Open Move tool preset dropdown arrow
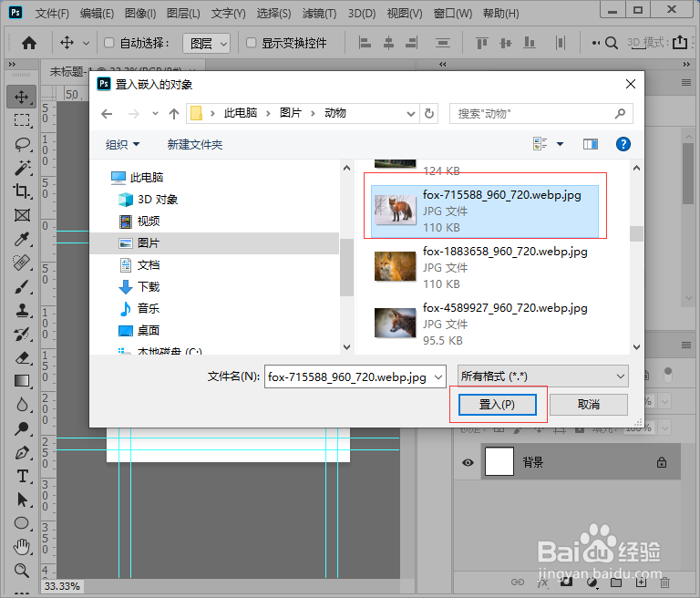The height and width of the screenshot is (598, 700). point(87,44)
